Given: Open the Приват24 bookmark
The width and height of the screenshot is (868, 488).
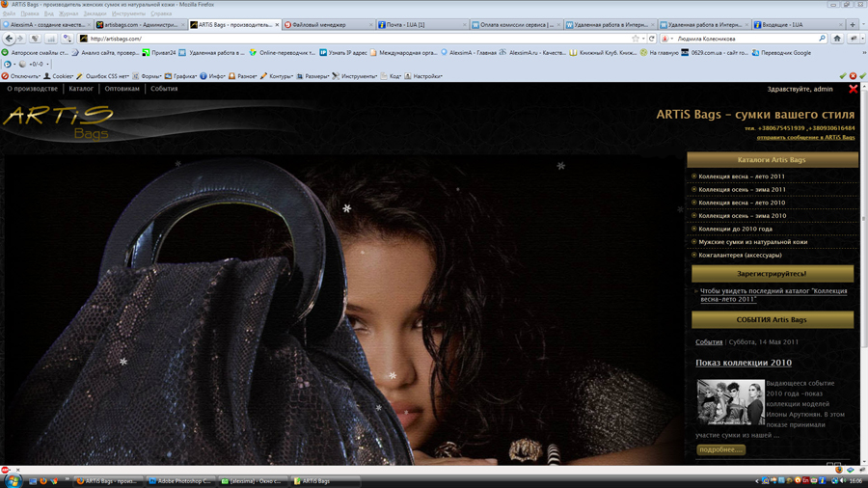Looking at the screenshot, I should click(159, 53).
